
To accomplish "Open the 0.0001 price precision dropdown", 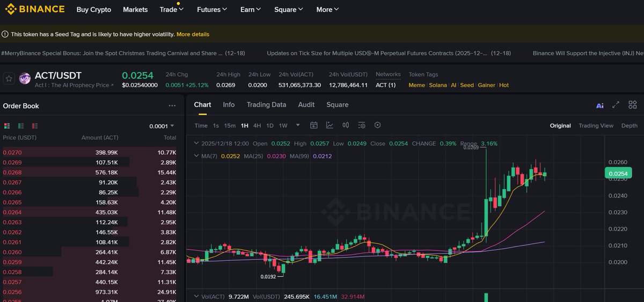I will pos(162,126).
